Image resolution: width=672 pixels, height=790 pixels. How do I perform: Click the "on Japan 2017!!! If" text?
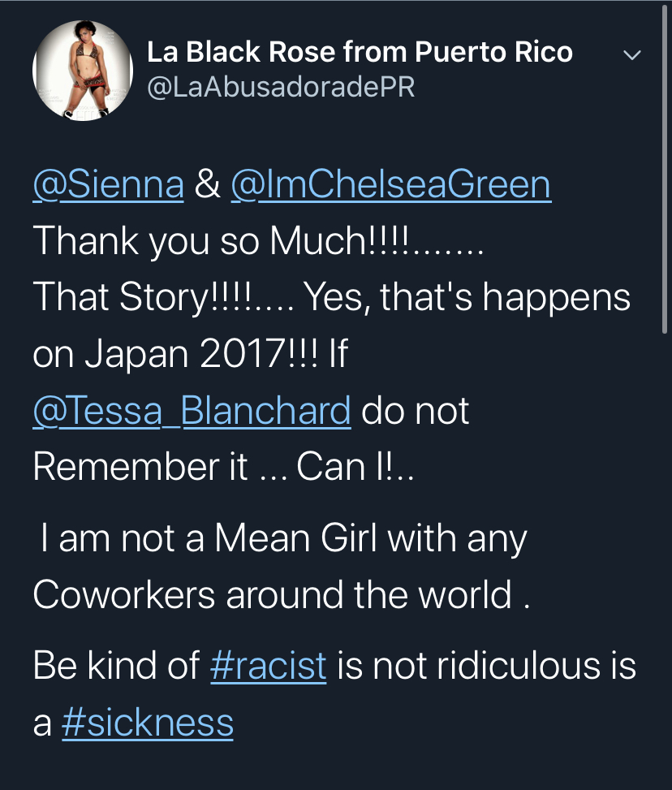[x=190, y=354]
